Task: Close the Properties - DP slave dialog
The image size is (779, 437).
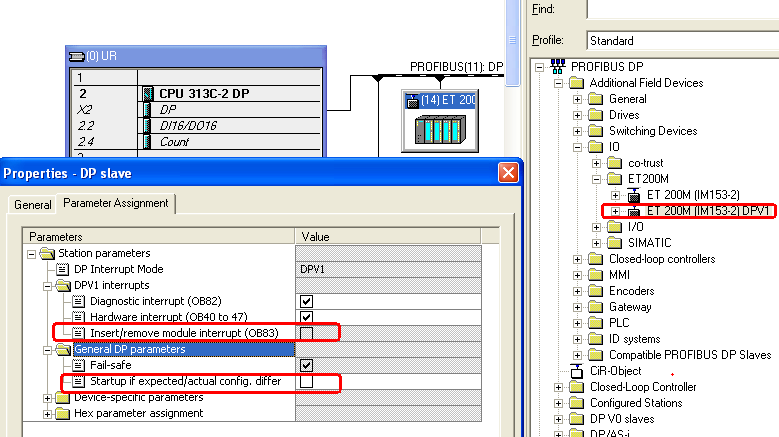Action: coord(508,173)
